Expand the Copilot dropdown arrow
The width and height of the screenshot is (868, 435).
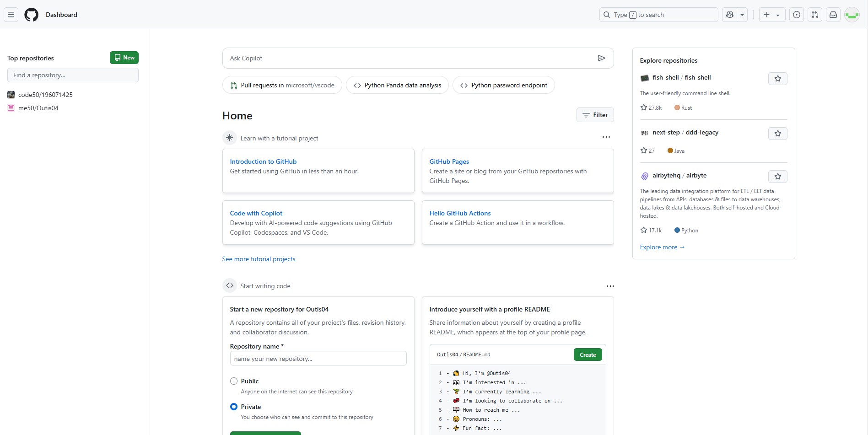(x=742, y=15)
